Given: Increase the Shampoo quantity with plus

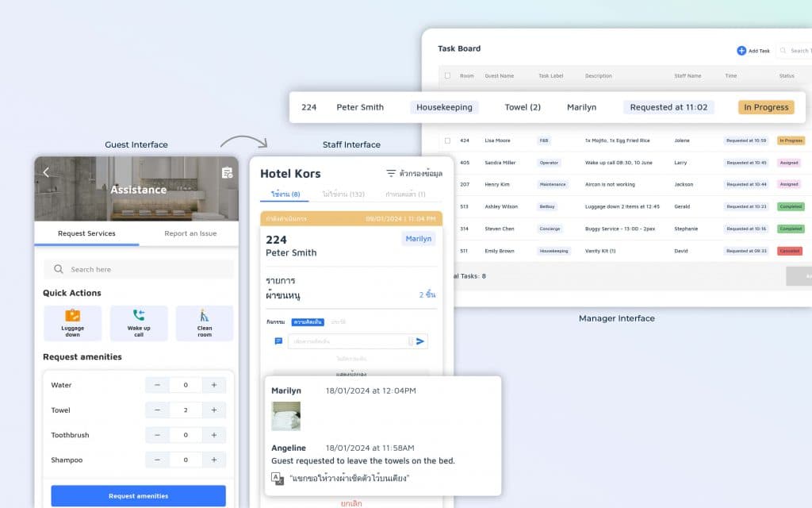Looking at the screenshot, I should 214,460.
